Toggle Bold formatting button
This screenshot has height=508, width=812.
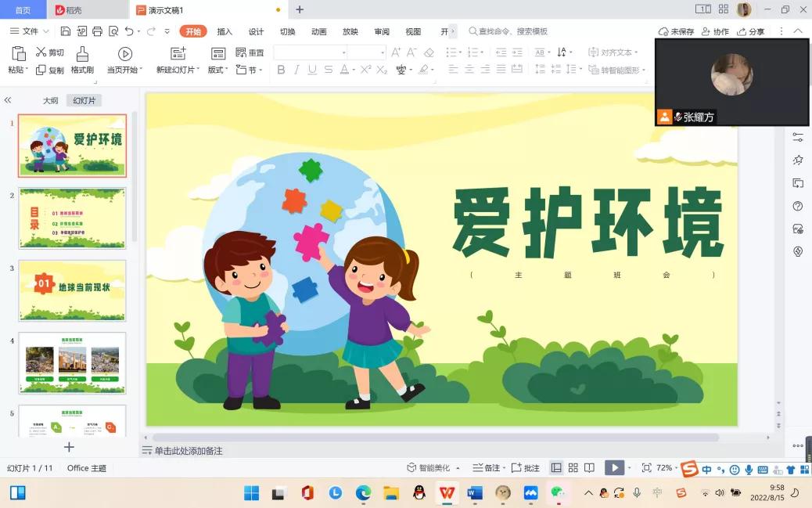tap(281, 70)
